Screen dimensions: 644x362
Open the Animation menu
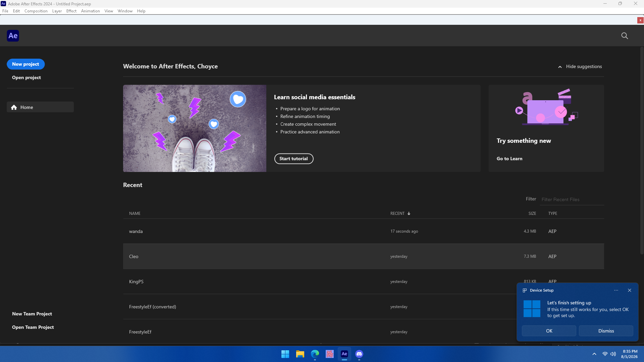click(x=91, y=11)
